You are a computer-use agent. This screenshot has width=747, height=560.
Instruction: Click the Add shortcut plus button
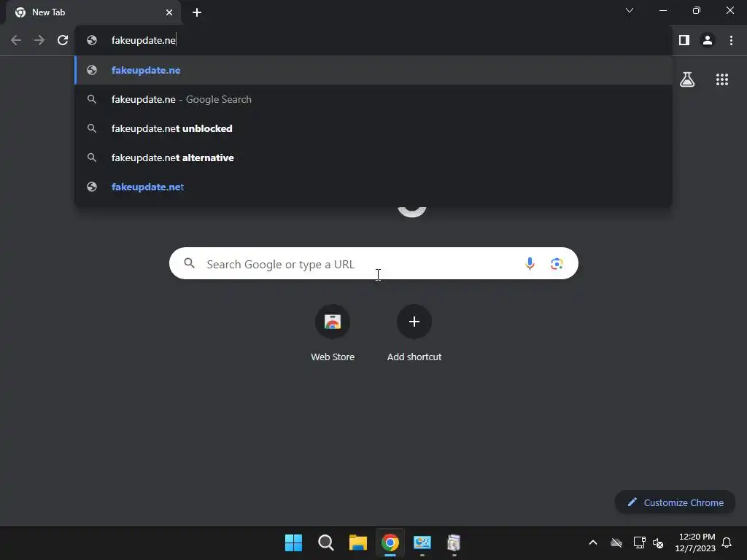coord(414,322)
